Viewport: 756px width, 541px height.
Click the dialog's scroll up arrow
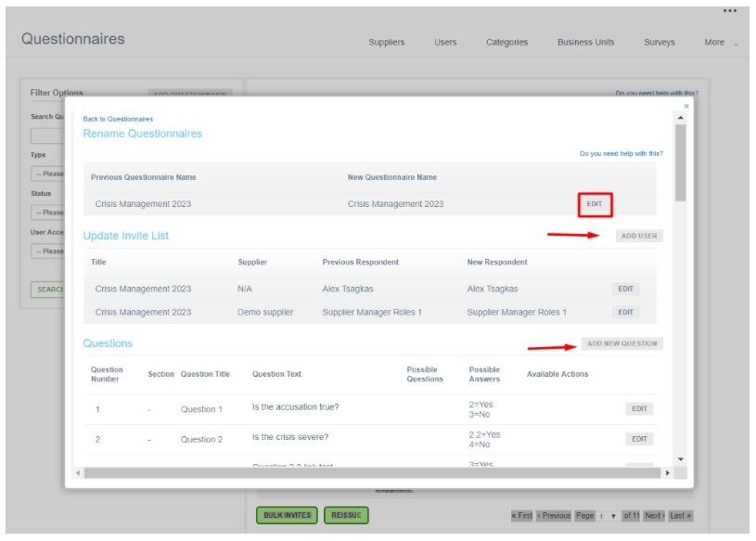point(681,118)
